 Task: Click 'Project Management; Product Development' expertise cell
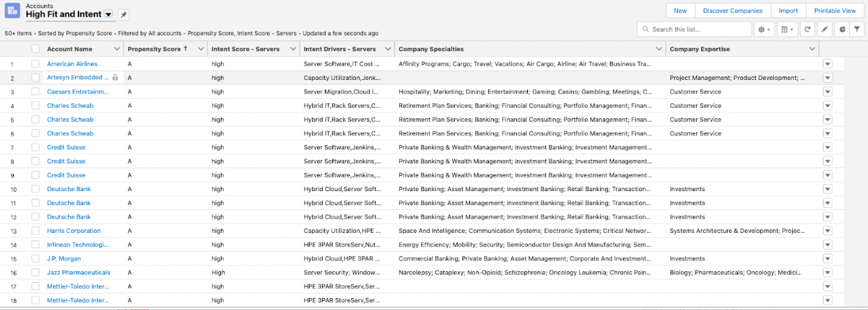tap(737, 78)
